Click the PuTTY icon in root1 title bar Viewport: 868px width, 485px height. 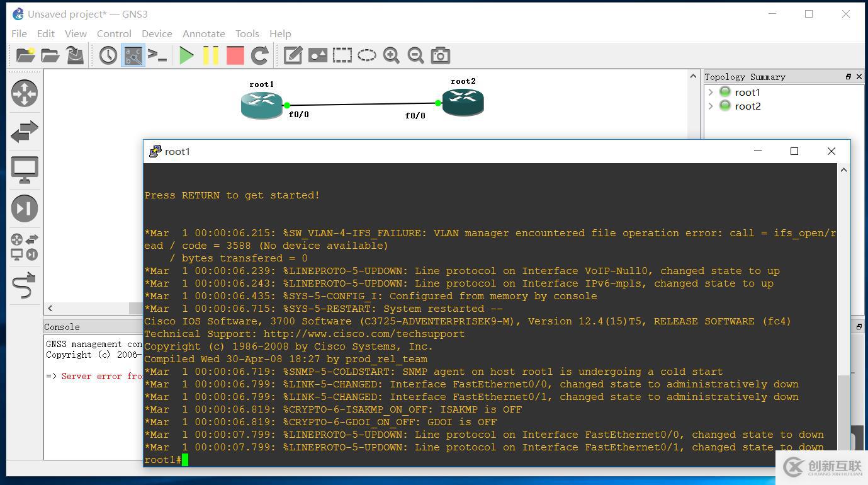coord(155,151)
